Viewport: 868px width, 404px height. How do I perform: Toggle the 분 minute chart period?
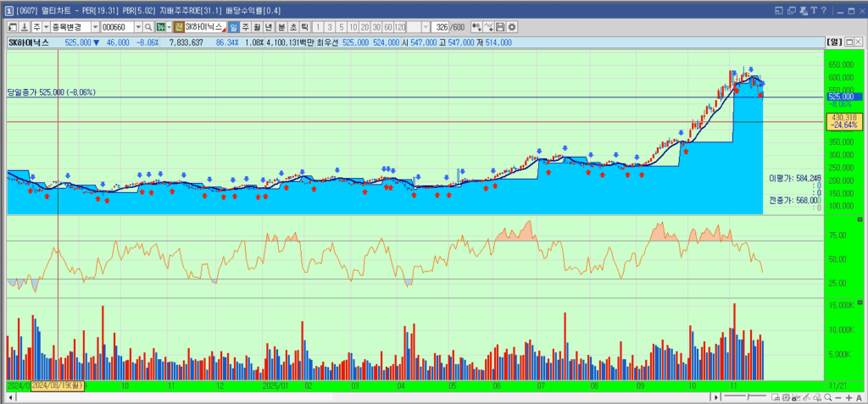click(281, 27)
